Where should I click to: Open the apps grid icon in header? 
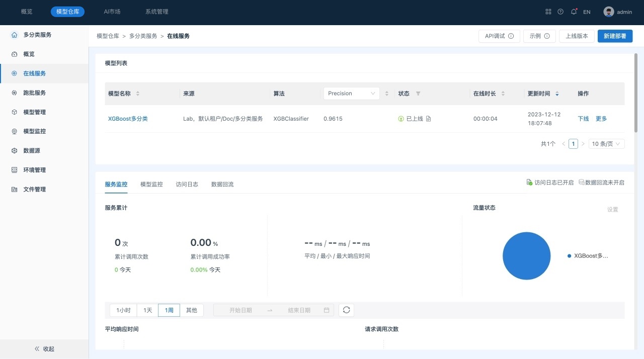tap(548, 12)
